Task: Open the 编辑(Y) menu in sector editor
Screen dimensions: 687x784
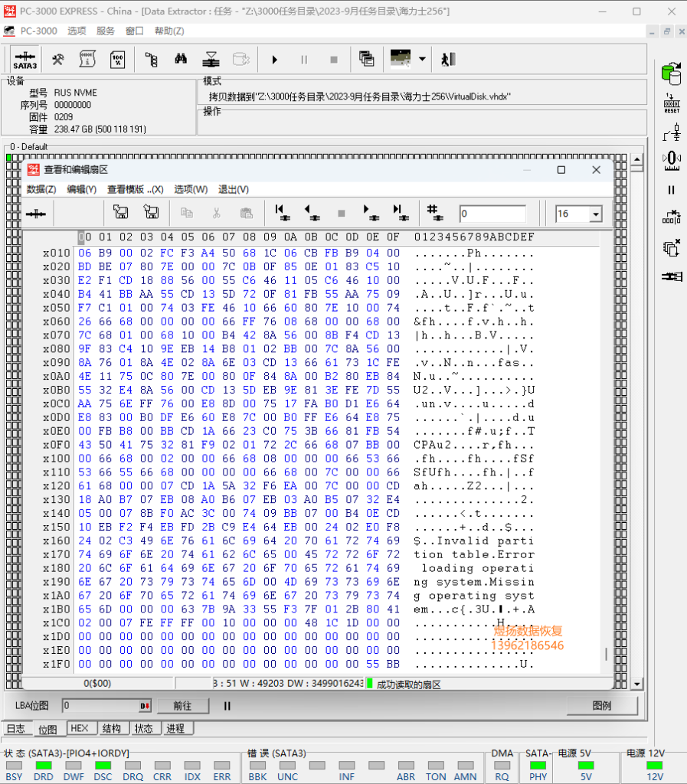Action: (81, 190)
